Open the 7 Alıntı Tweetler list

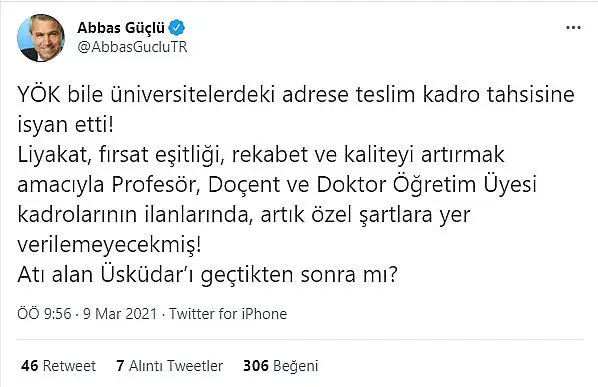click(170, 366)
